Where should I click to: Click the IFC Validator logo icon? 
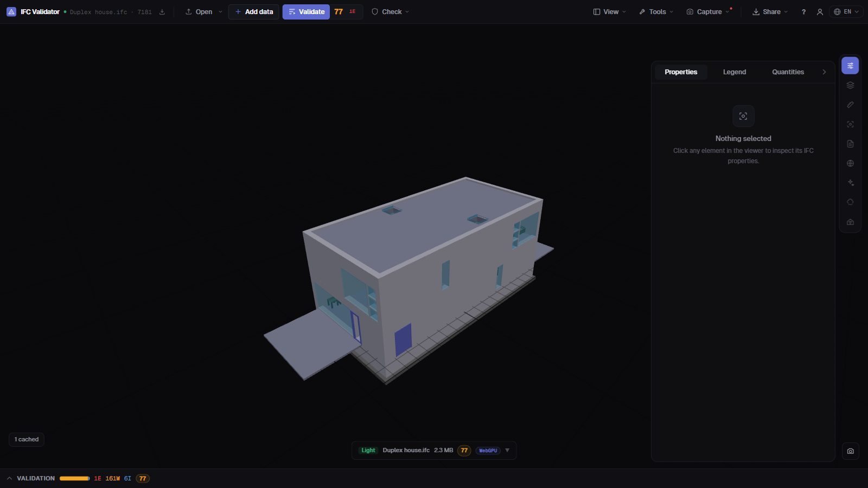coord(11,11)
